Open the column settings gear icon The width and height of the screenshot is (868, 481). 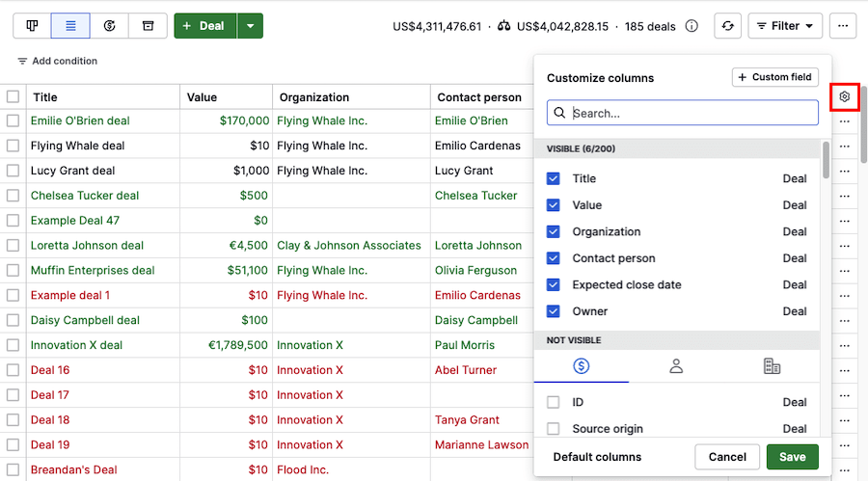point(844,96)
